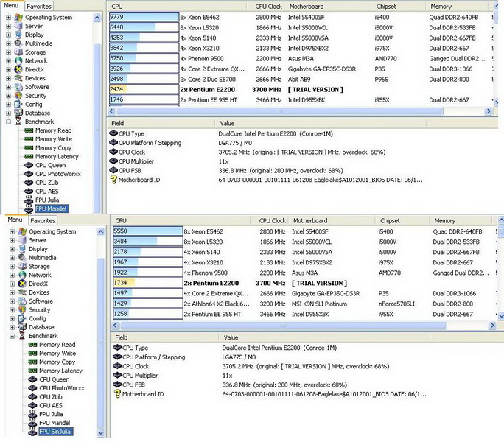Click upper tree scrollbar up arrow
This screenshot has width=504, height=442.
pyautogui.click(x=97, y=18)
